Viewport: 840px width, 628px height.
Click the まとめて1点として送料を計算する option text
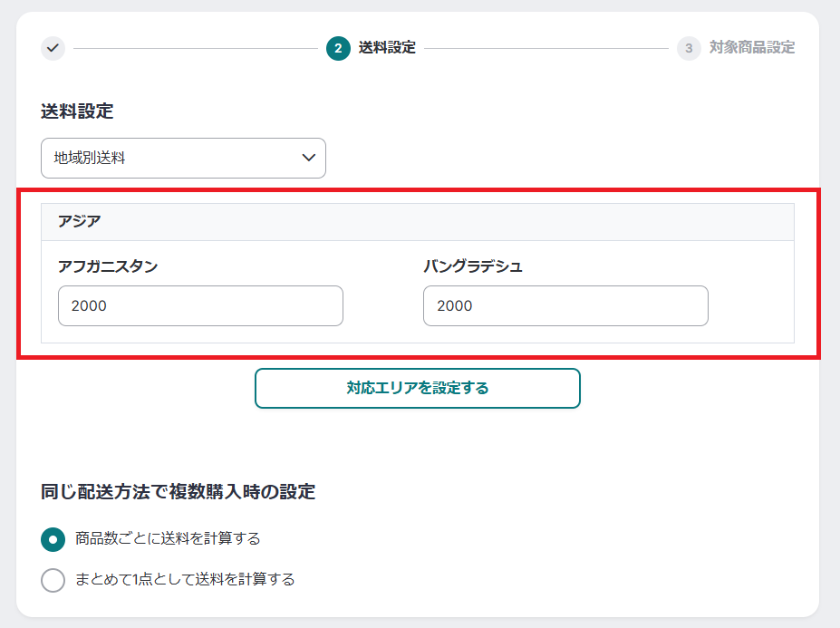[x=185, y=580]
